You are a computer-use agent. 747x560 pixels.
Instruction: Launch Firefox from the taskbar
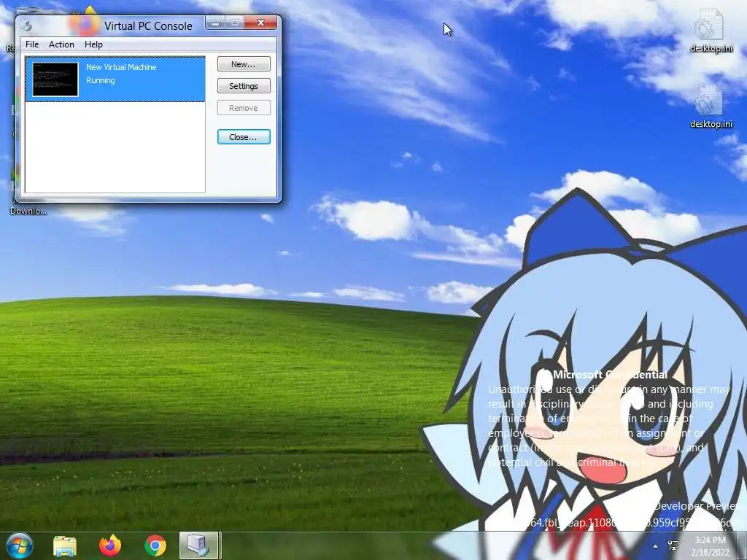tap(110, 545)
